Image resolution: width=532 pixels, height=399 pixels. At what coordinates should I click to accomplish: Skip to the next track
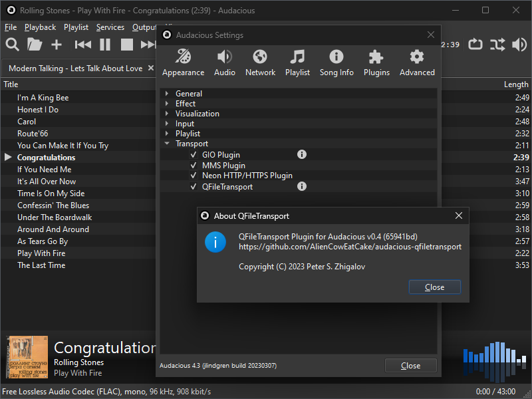coord(148,45)
